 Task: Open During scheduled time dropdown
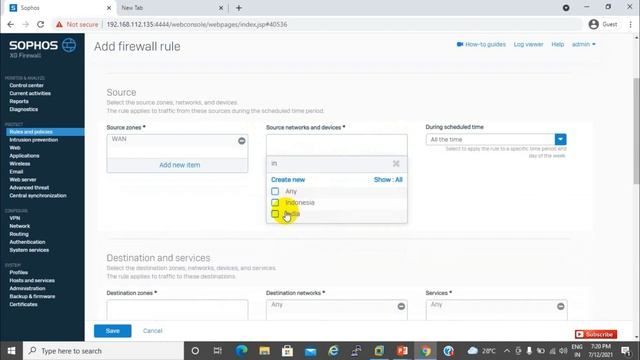point(560,139)
